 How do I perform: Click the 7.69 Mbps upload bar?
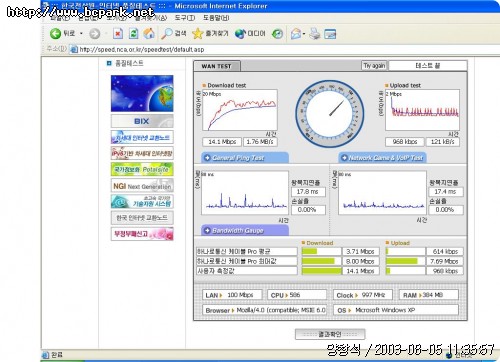[405, 261]
